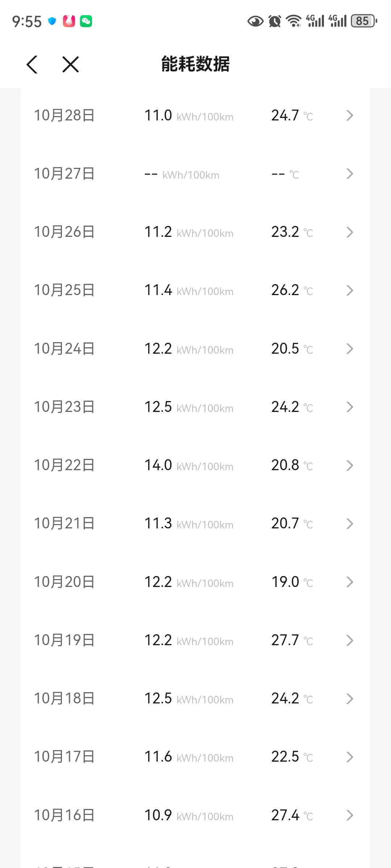
Task: Open the 10月23日 energy consumption entry
Action: pos(195,407)
